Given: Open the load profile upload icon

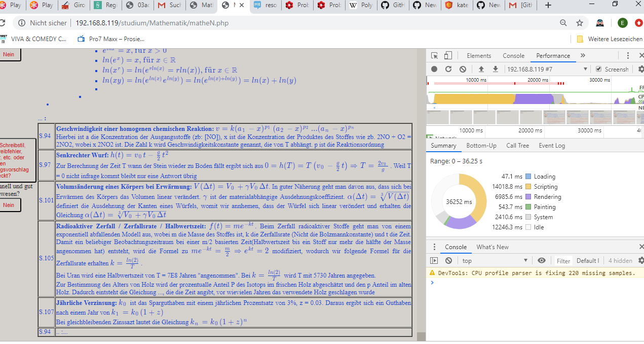Looking at the screenshot, I should coord(481,69).
